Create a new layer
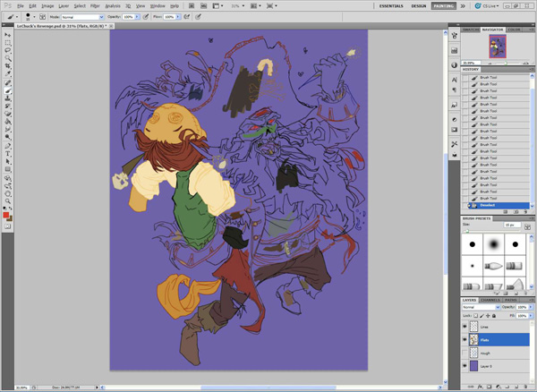The image size is (537, 392). (x=516, y=386)
